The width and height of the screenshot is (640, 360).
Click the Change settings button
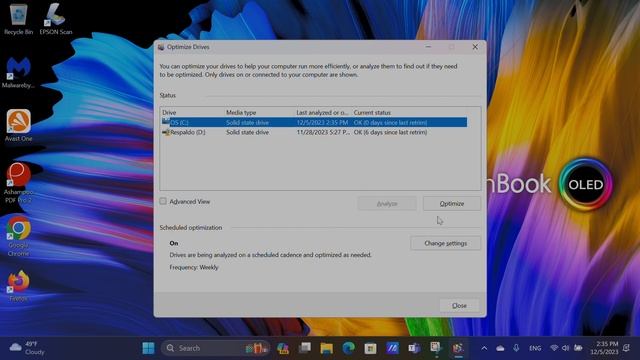(x=445, y=243)
